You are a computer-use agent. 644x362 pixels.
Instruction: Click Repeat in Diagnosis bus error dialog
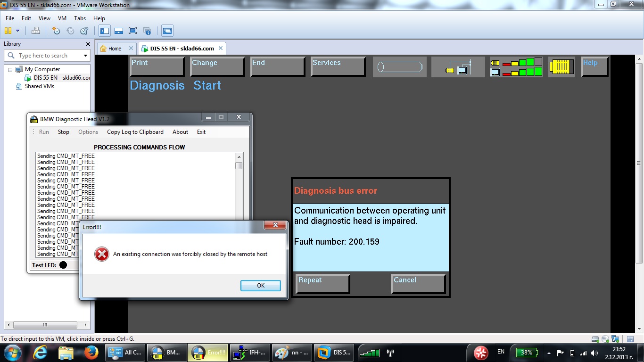coord(322,284)
